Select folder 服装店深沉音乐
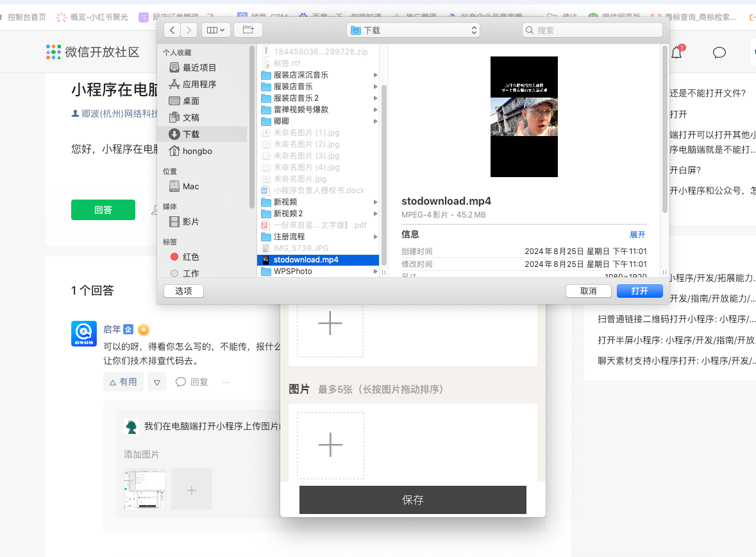 coord(318,75)
